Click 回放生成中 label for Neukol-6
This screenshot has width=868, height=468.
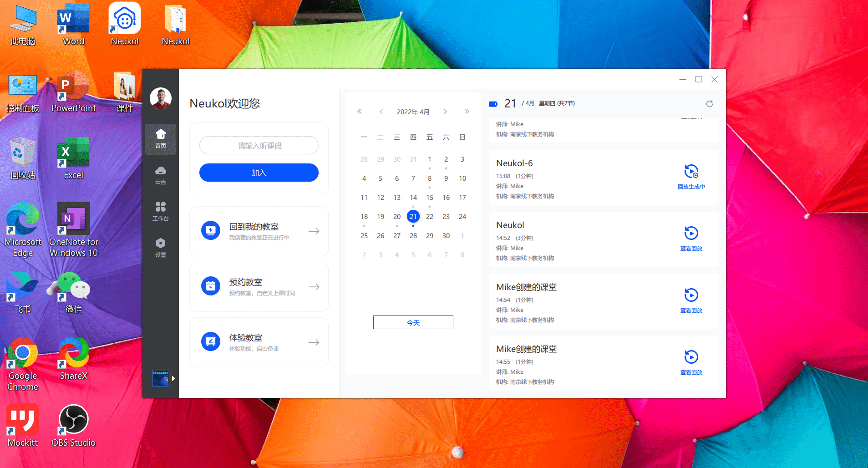691,187
